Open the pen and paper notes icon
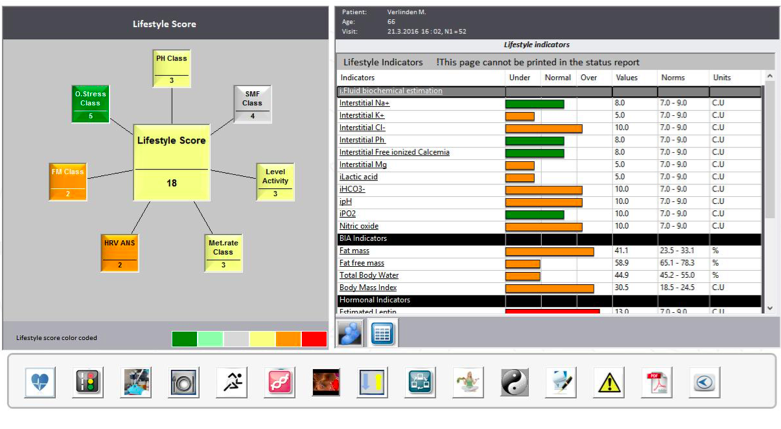781x429 pixels. [561, 382]
